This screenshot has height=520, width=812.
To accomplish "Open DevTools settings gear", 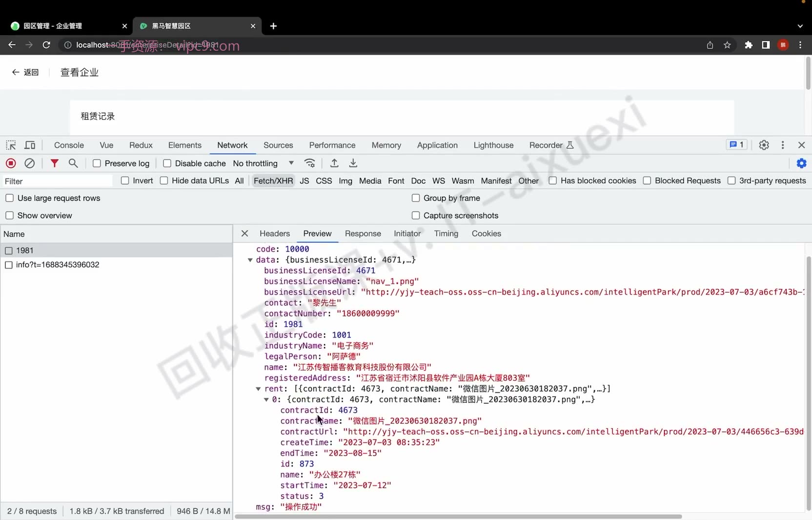I will [764, 145].
